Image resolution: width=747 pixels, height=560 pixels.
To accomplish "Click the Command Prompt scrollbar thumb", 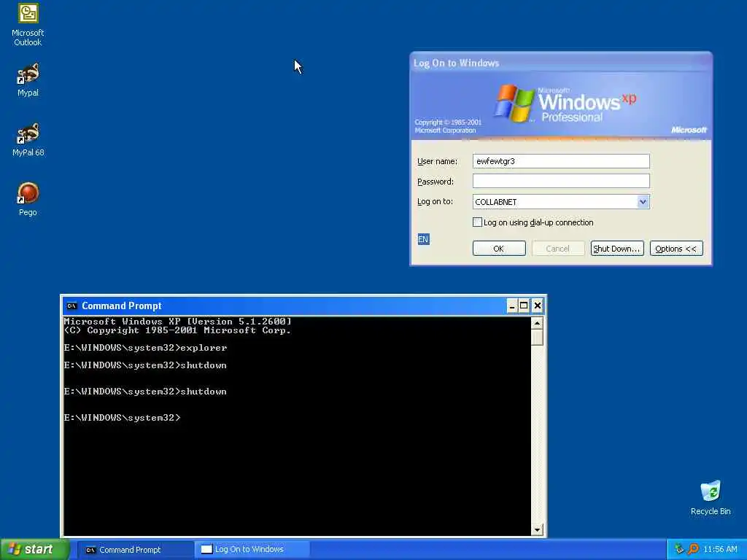I will tap(537, 337).
